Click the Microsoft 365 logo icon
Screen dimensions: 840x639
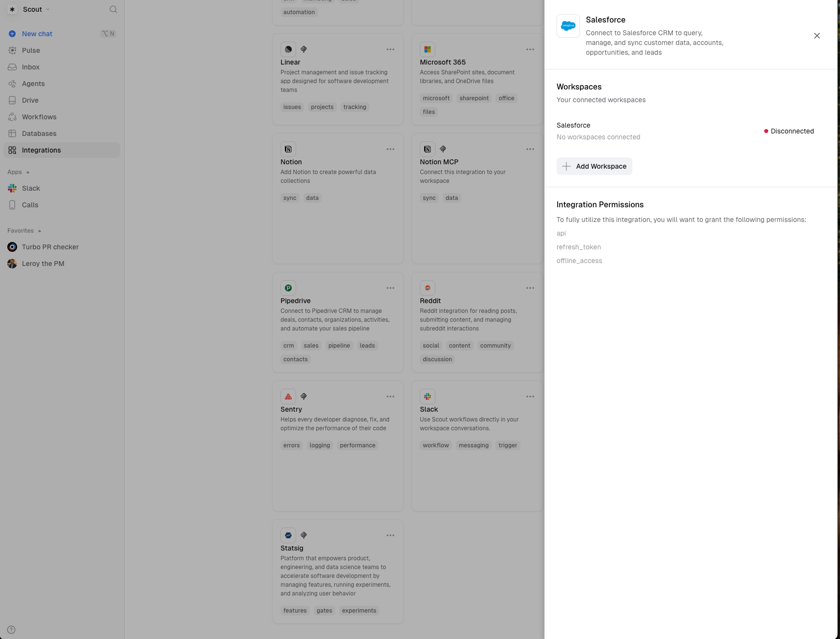click(428, 49)
